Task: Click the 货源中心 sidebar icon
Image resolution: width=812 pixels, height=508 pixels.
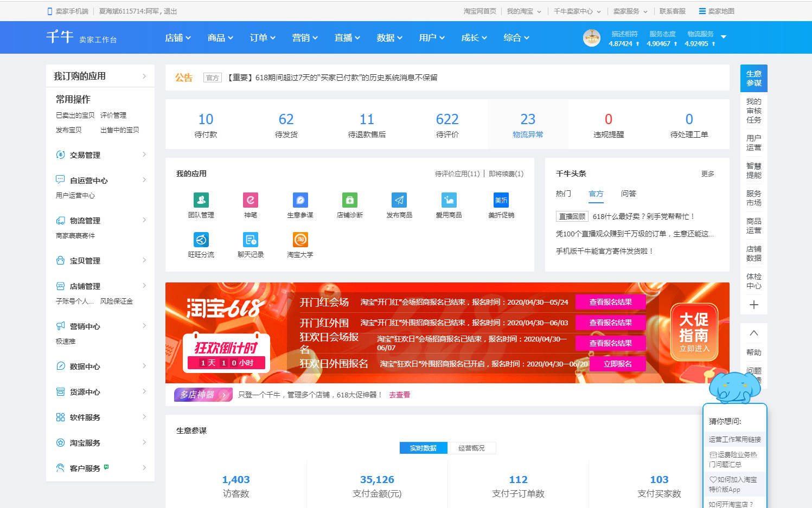Action: point(60,391)
